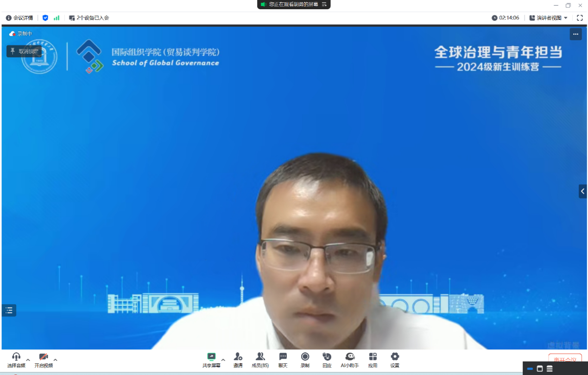Image resolution: width=588 pixels, height=375 pixels.
Task: Open the 设置 settings gear
Action: 395,359
